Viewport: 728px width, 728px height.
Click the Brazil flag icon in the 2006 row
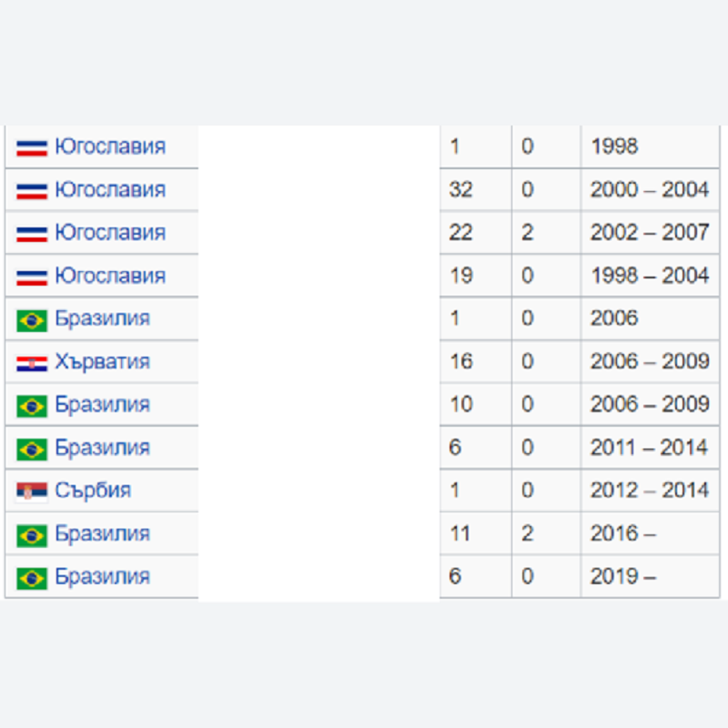coord(32,321)
